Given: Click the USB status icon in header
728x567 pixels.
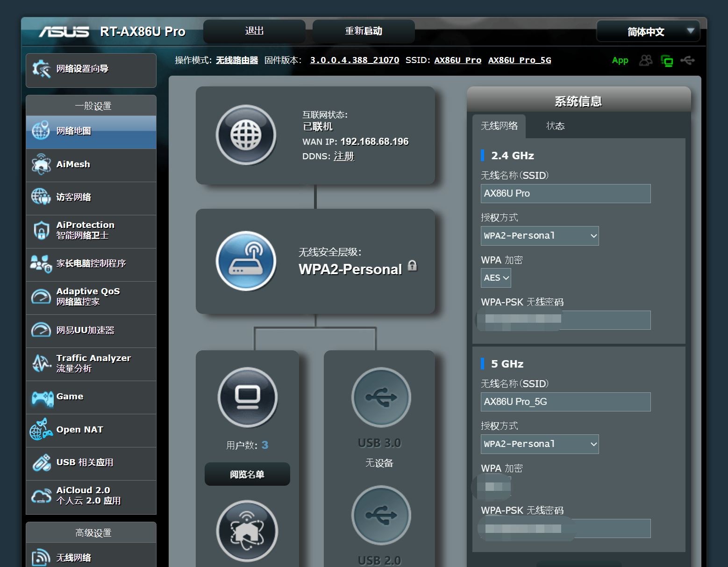Looking at the screenshot, I should 688,60.
